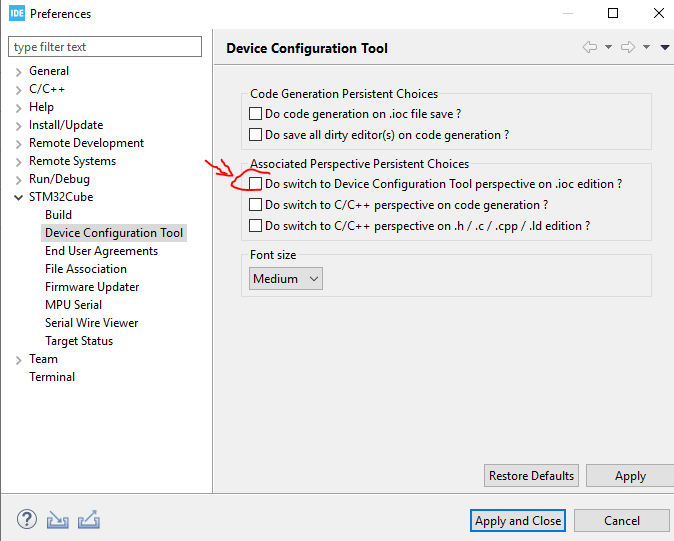Enable code generation on .ioc file save

[x=255, y=114]
